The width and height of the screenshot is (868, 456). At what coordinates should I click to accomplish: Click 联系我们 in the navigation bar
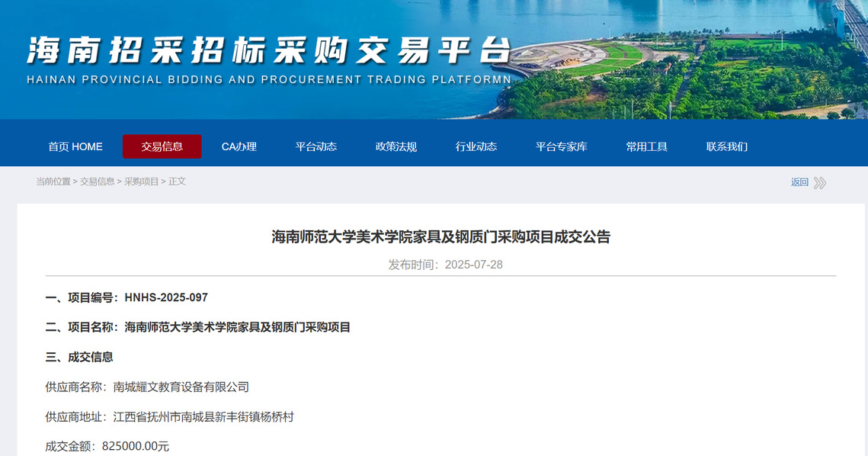coord(727,146)
